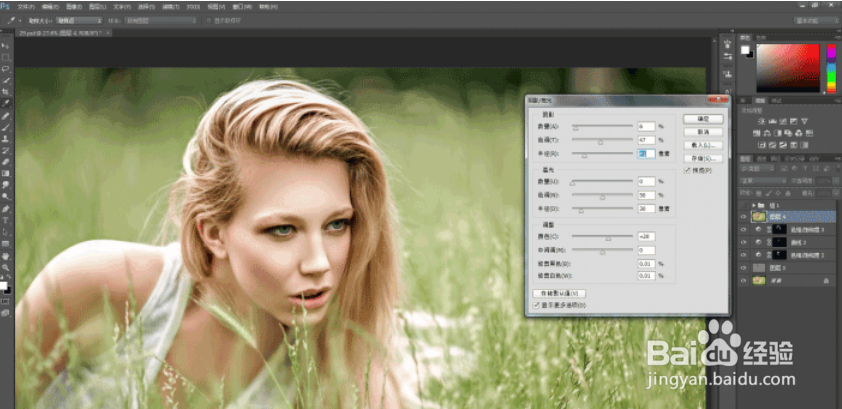Toggle Quick Mask mode
This screenshot has width=842, height=409.
coord(5,302)
